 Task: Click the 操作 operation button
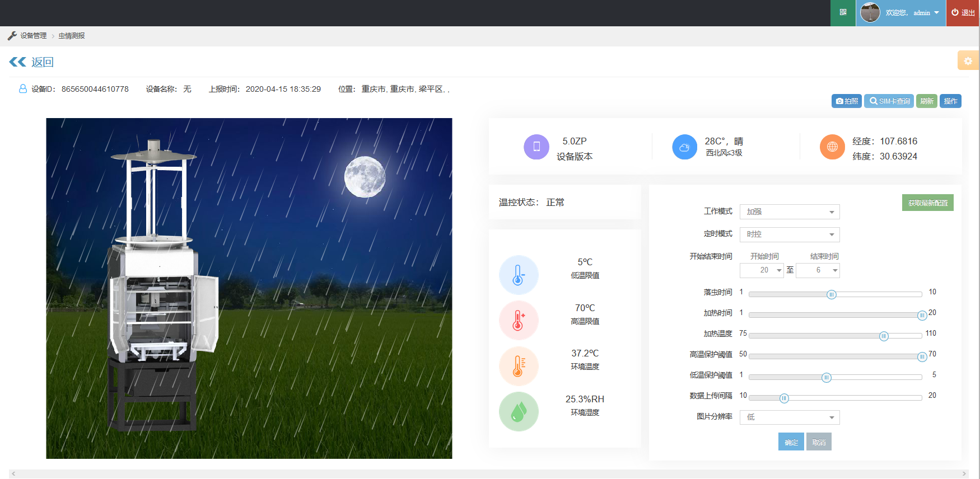[x=950, y=101]
